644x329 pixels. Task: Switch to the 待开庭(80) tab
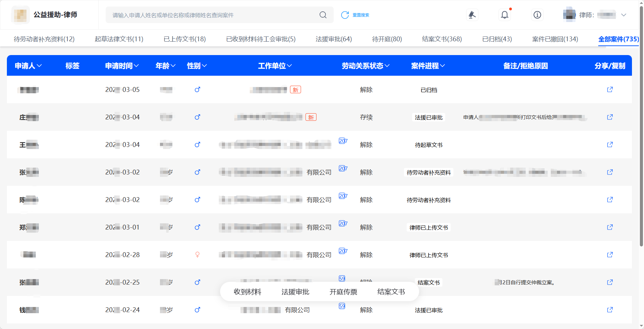pos(387,39)
